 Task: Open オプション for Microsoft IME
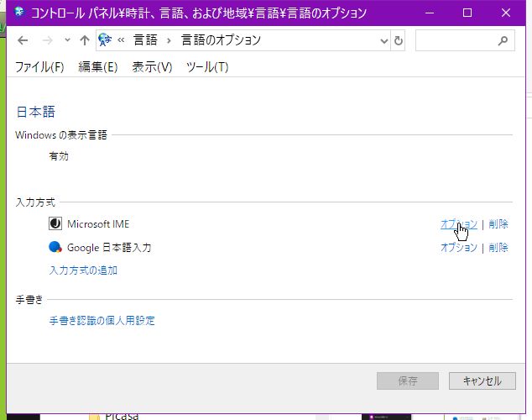[x=459, y=224]
